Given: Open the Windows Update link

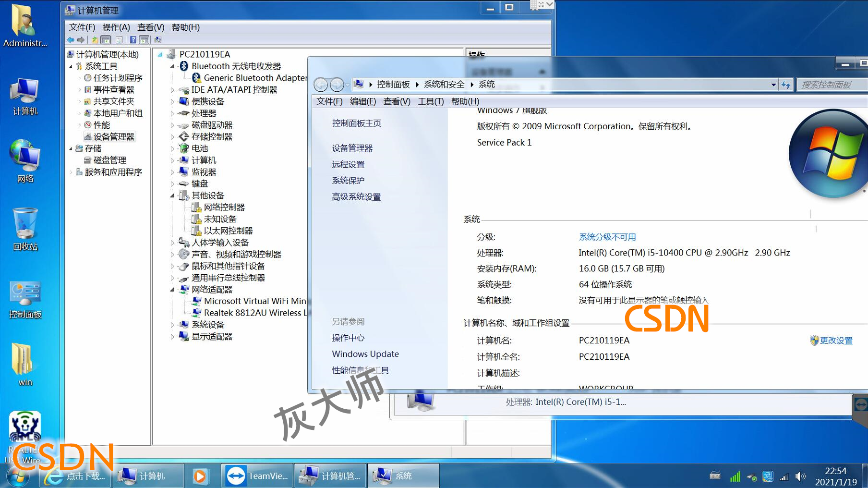Looking at the screenshot, I should pyautogui.click(x=365, y=354).
